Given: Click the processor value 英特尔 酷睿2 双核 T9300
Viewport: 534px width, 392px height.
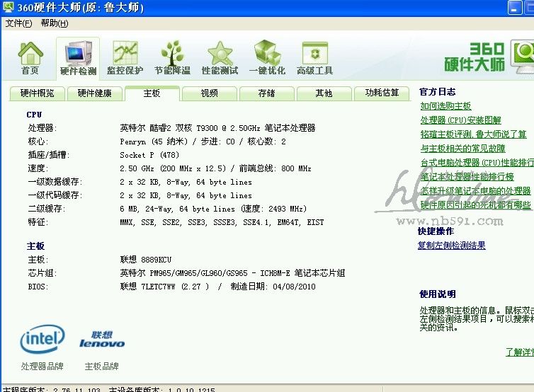Looking at the screenshot, I should click(217, 128).
